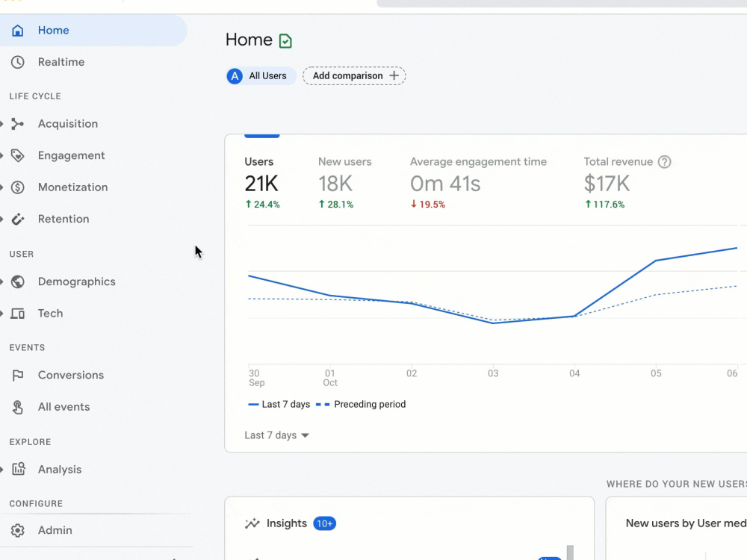Select the Average engagement time metric
Viewport: 747px width, 560px height.
coord(478,184)
